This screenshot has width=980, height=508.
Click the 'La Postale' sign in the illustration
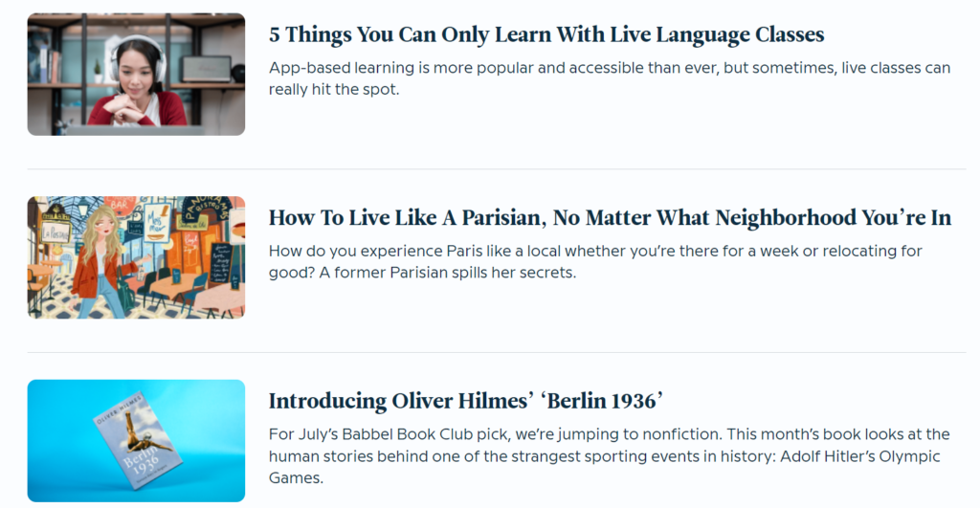tap(53, 232)
